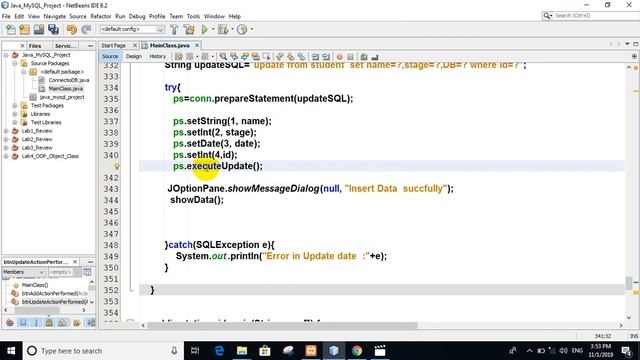Click the Save All toolbar icon
The height and width of the screenshot is (360, 640).
tap(53, 29)
